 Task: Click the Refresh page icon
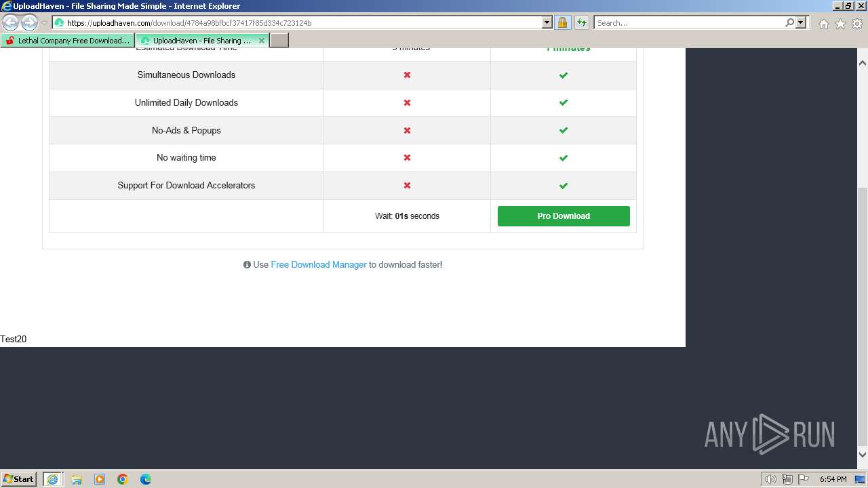[582, 23]
